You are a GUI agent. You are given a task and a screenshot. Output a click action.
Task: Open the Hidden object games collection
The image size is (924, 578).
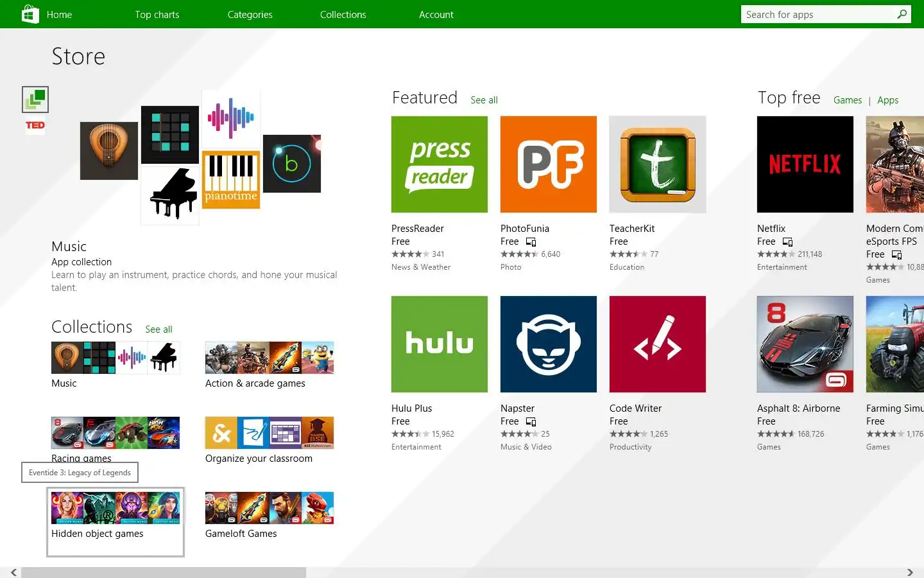116,521
